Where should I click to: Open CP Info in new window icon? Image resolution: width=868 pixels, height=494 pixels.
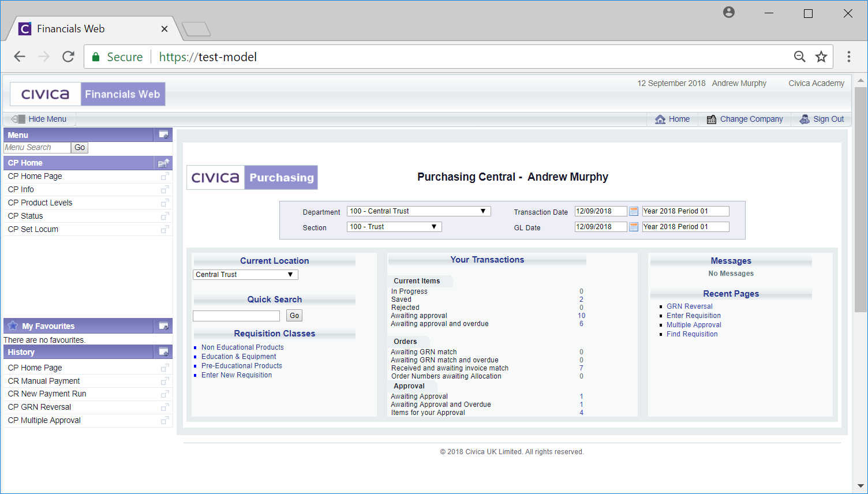(x=165, y=189)
